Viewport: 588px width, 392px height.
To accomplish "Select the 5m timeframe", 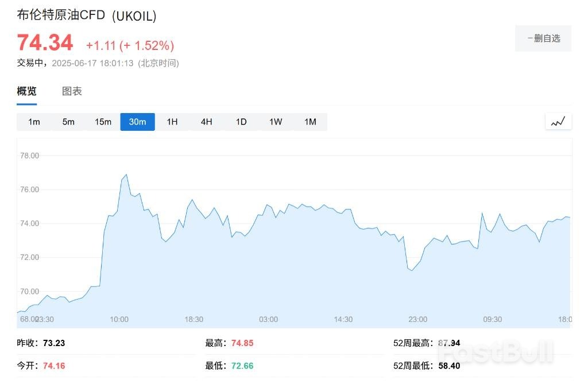I will tap(68, 122).
